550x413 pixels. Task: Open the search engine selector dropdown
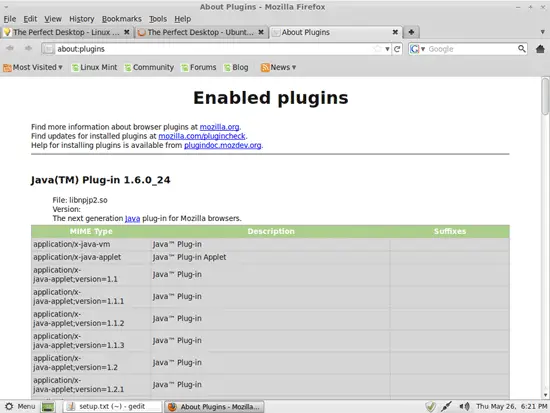[417, 49]
